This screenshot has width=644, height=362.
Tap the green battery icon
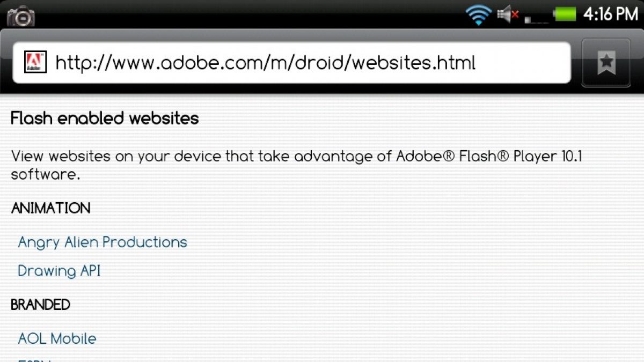coord(565,14)
